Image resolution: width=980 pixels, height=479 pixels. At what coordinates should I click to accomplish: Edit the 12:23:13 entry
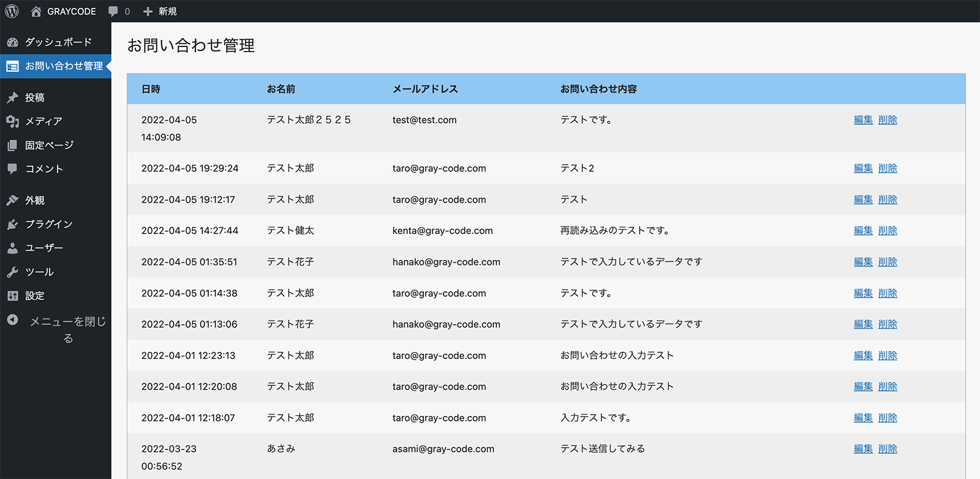pyautogui.click(x=863, y=356)
